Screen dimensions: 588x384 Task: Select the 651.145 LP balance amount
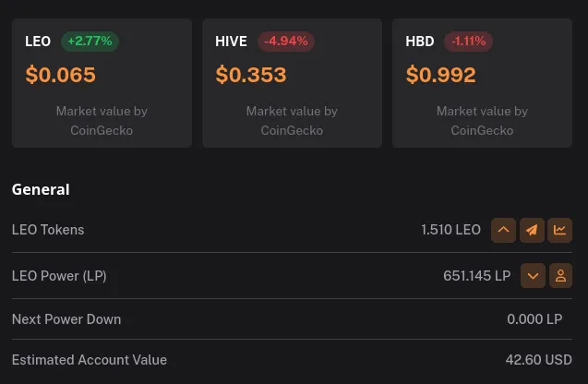pyautogui.click(x=477, y=275)
